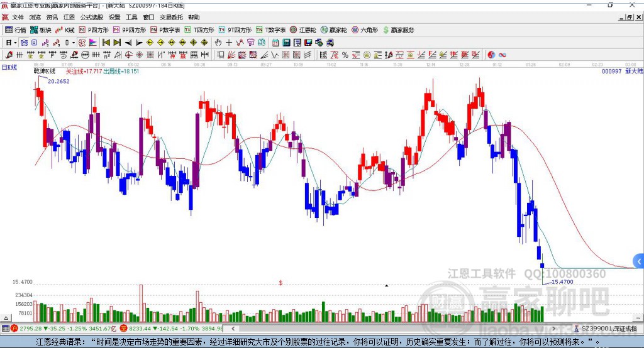Screen dimensions: 644x348
Task: Select the red circled crosshair target tool
Action: (128, 55)
